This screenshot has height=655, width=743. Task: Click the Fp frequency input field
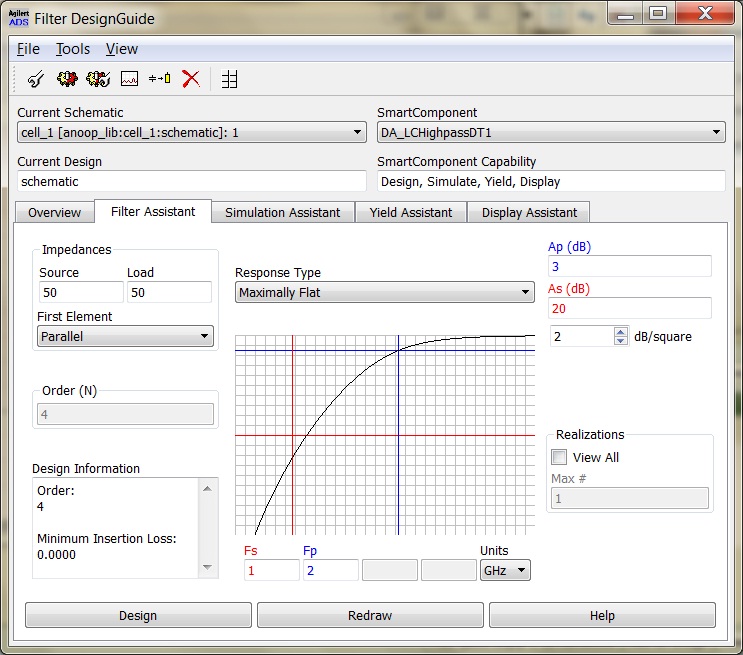click(331, 570)
